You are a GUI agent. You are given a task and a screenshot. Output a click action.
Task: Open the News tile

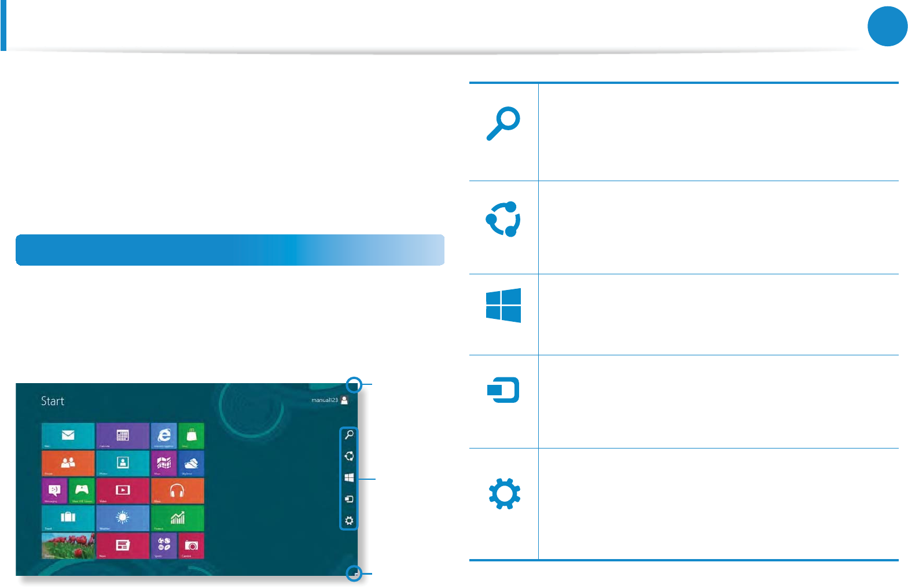[123, 546]
